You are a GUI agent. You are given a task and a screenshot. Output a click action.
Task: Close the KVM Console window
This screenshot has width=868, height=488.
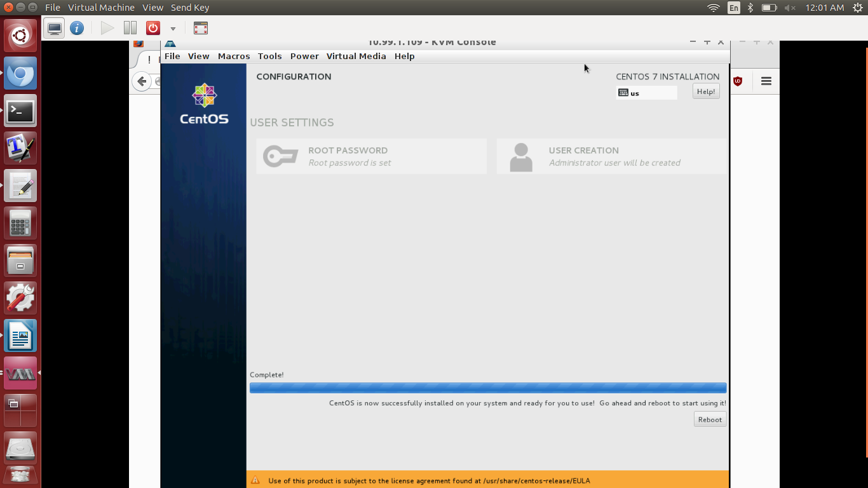(x=721, y=42)
